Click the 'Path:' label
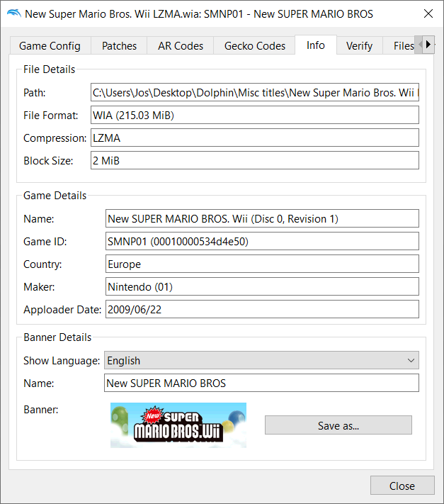Viewport: 444px width, 504px height. tap(35, 93)
